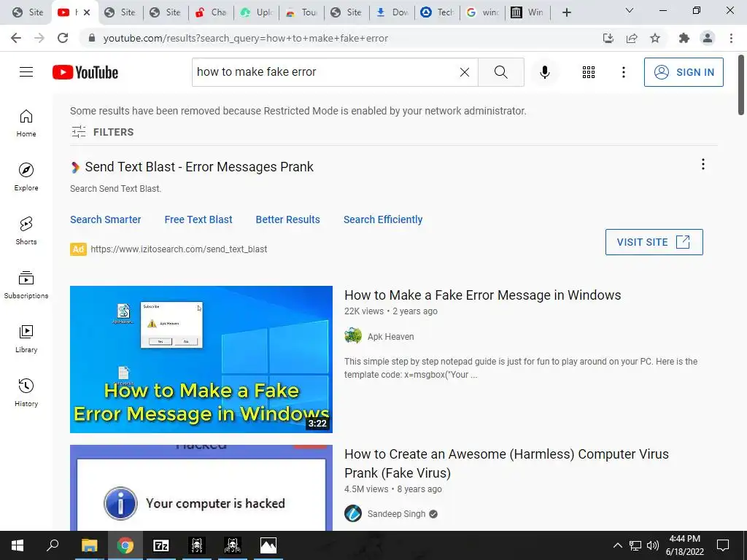The image size is (747, 560).
Task: Click the SIGN IN button
Action: pyautogui.click(x=683, y=72)
